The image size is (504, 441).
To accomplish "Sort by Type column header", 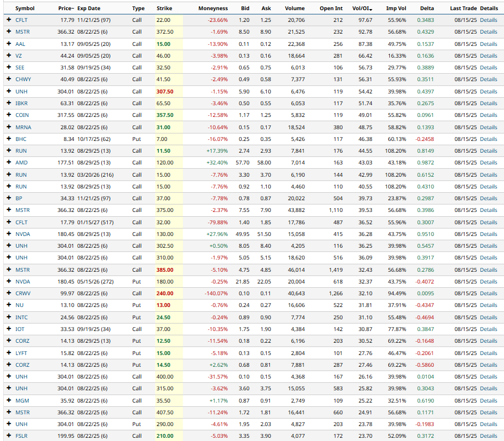I will coord(138,9).
